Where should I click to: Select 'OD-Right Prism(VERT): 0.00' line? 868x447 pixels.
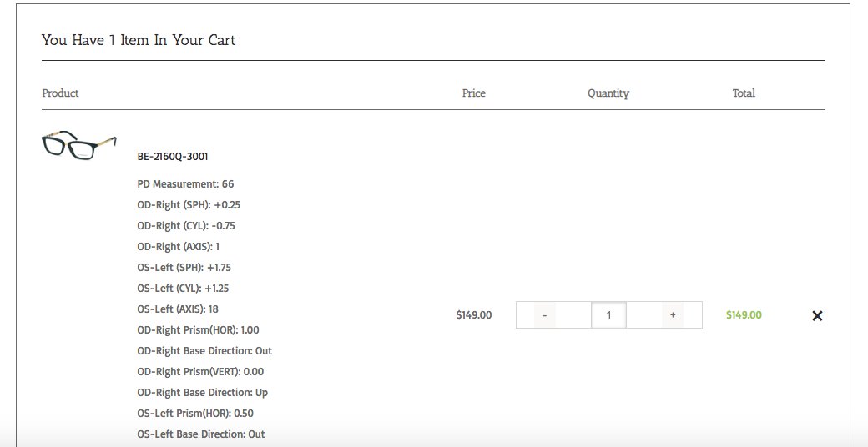[x=200, y=371]
